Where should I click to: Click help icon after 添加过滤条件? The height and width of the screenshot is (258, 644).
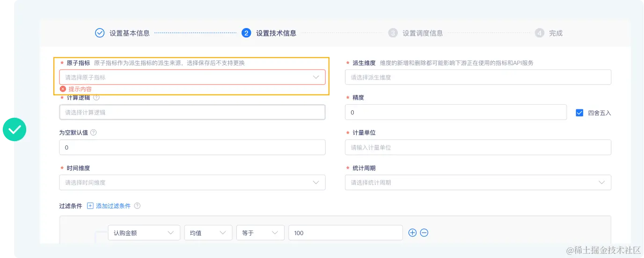click(137, 206)
